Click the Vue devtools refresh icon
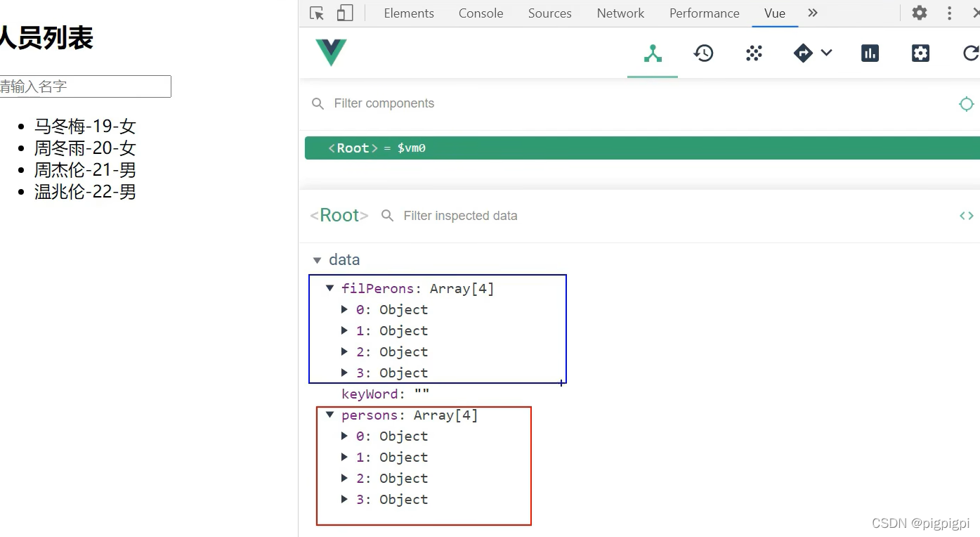This screenshot has height=537, width=980. [971, 53]
